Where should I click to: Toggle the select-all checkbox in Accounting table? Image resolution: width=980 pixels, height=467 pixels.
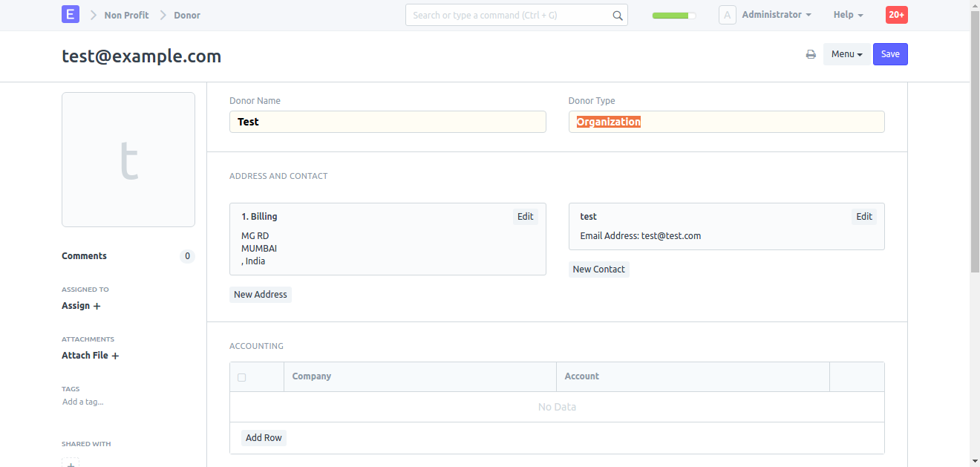[x=241, y=377]
